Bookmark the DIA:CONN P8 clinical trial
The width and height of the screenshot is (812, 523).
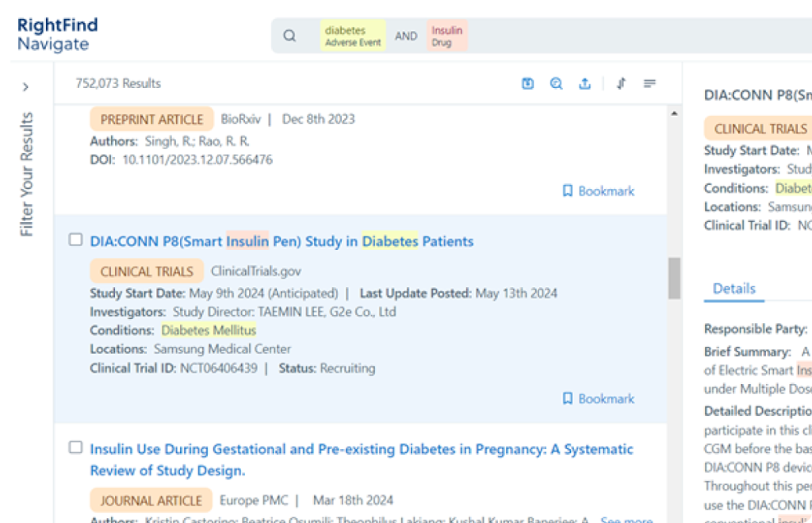598,398
